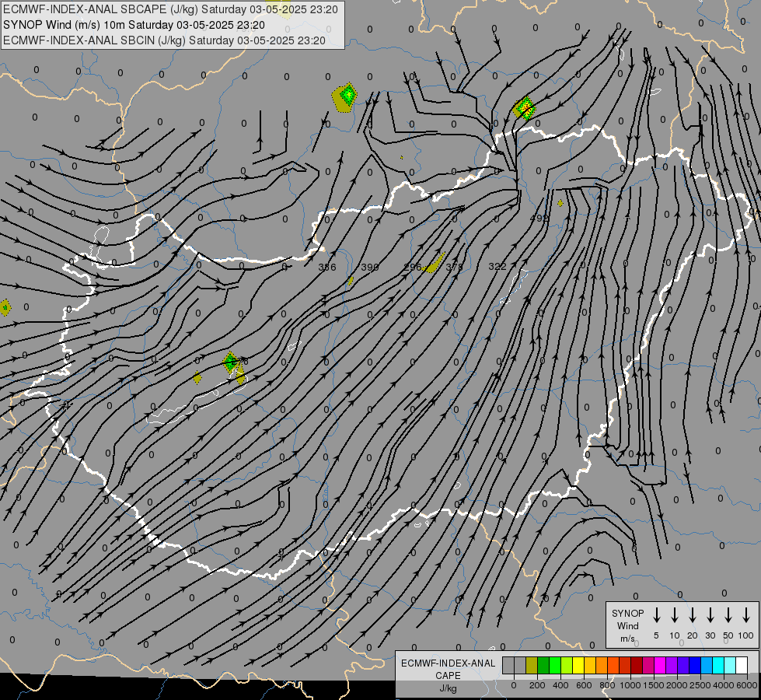Click the '322' value on the map

(497, 266)
